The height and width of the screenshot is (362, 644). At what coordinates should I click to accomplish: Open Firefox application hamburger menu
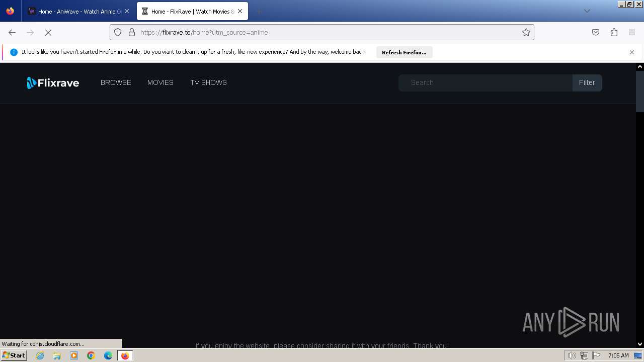tap(632, 32)
